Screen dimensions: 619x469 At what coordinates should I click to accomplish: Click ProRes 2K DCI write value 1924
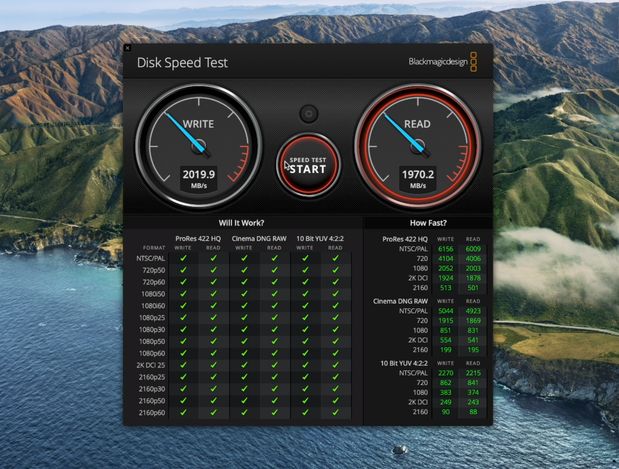click(x=446, y=278)
